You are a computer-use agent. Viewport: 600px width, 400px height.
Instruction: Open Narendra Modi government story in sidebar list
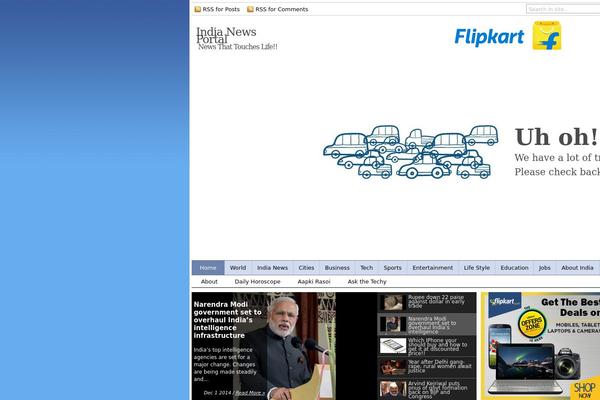(432, 325)
